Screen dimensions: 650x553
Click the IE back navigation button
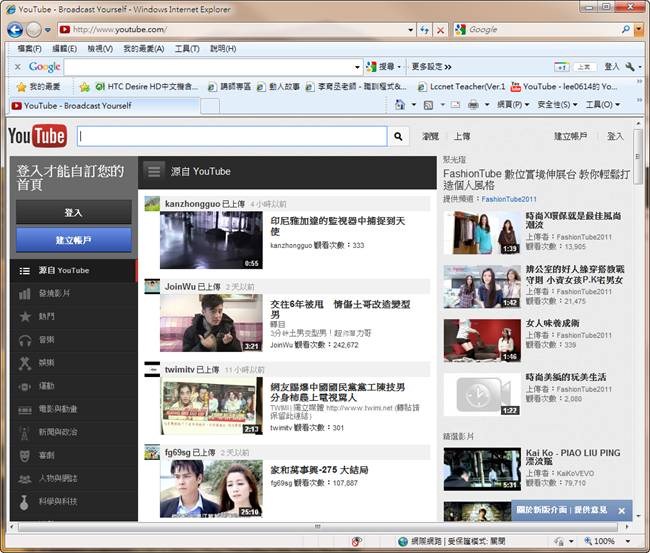(x=15, y=29)
